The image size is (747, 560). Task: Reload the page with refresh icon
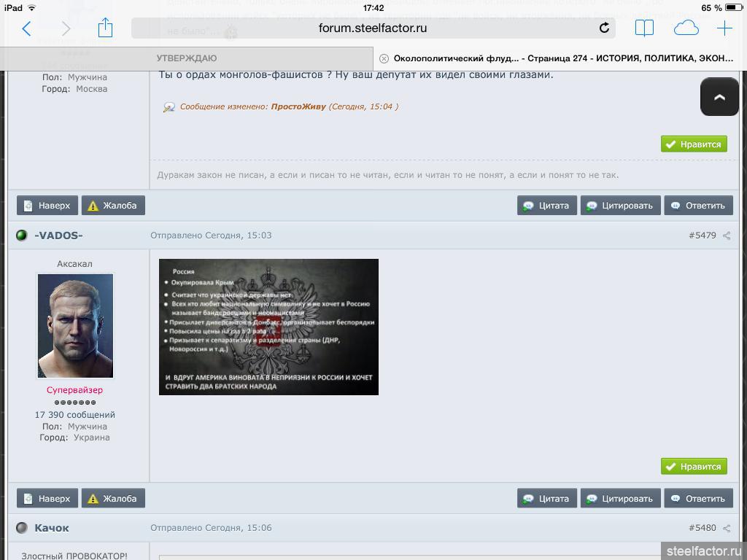tap(604, 28)
